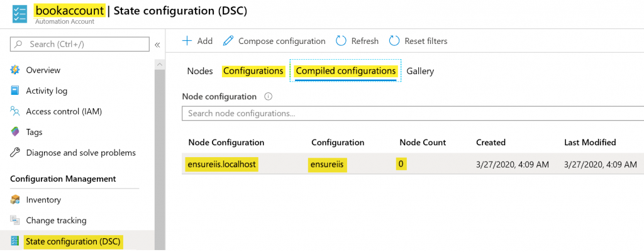The image size is (644, 252).
Task: Click the Inventory box icon
Action: pyautogui.click(x=15, y=200)
